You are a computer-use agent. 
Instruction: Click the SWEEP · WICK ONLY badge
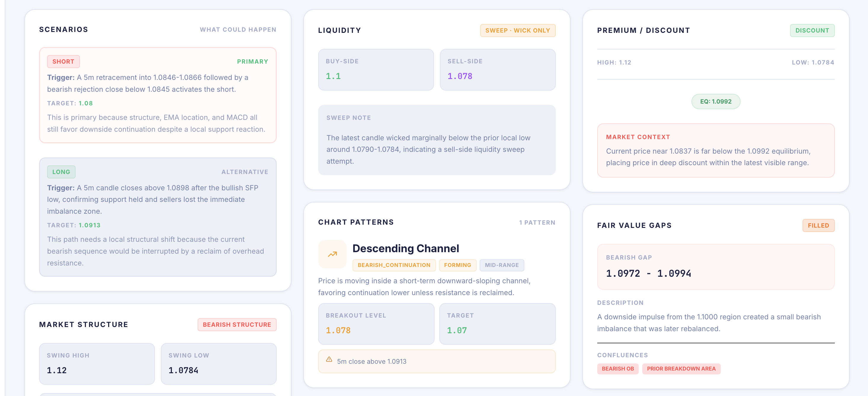pyautogui.click(x=518, y=30)
